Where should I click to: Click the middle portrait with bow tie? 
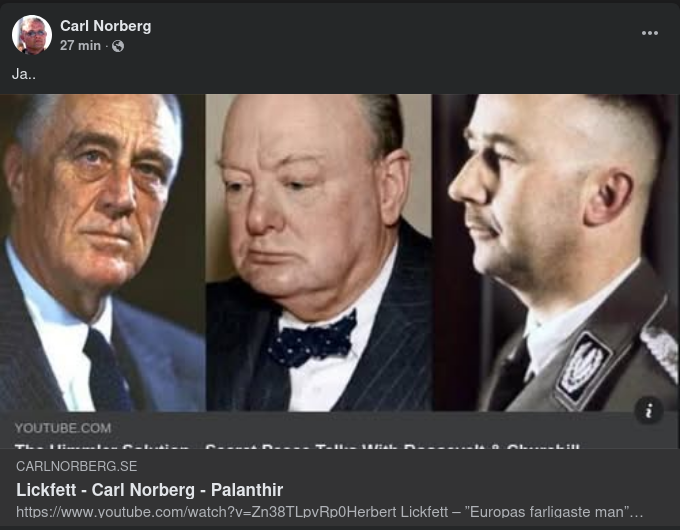319,252
